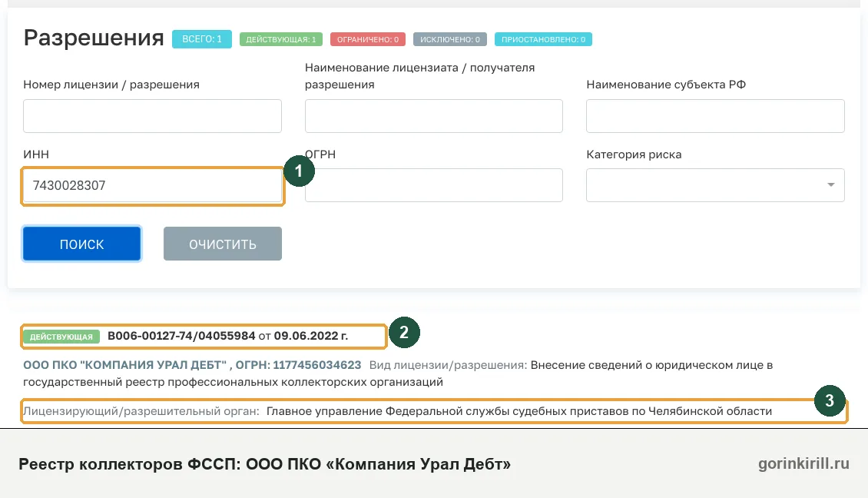
Task: Click the Наименование субъекта РФ input field
Action: [715, 116]
